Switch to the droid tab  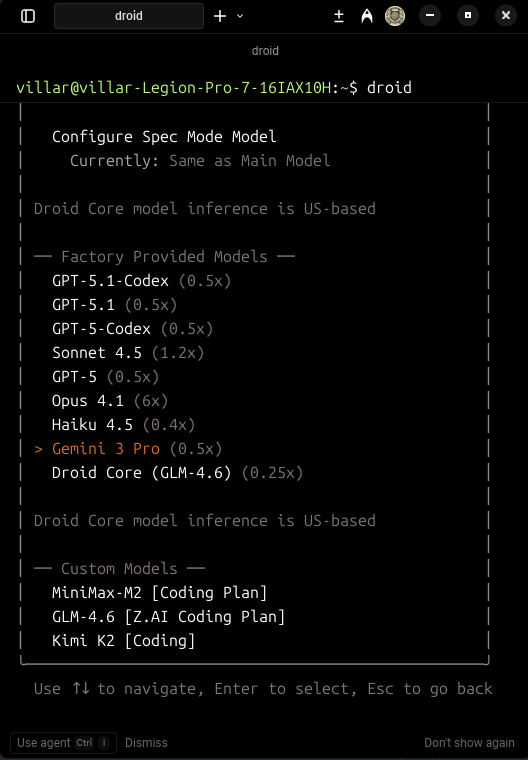pos(129,16)
